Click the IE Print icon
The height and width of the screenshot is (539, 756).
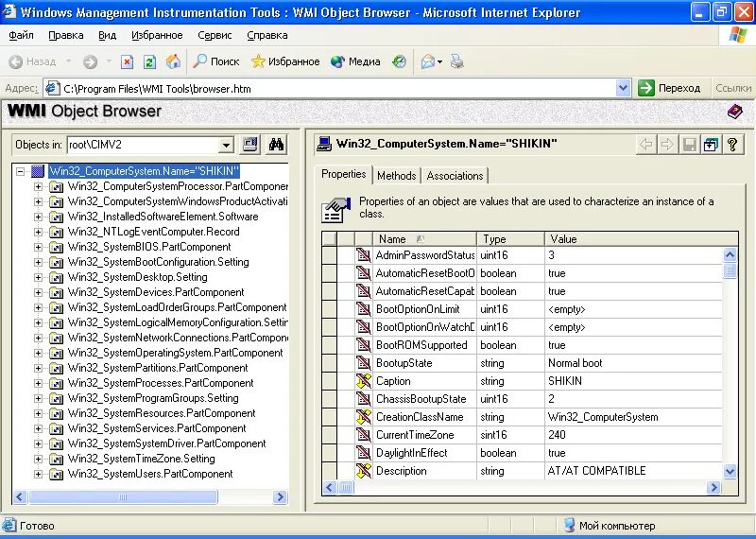click(456, 61)
